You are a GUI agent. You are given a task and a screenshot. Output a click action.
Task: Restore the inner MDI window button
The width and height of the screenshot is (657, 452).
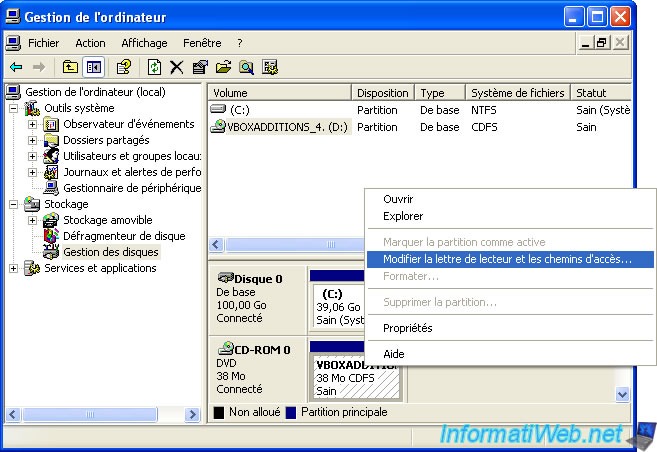pyautogui.click(x=602, y=43)
